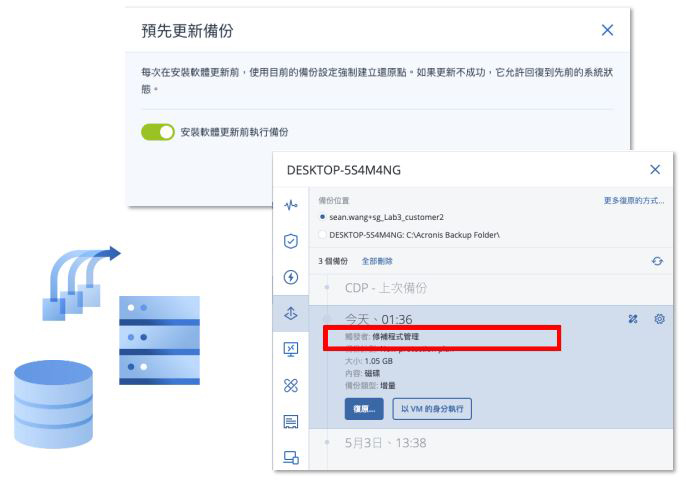Image resolution: width=686 pixels, height=483 pixels.
Task: Open the lightning bolt icon in the sidebar
Action: click(291, 277)
